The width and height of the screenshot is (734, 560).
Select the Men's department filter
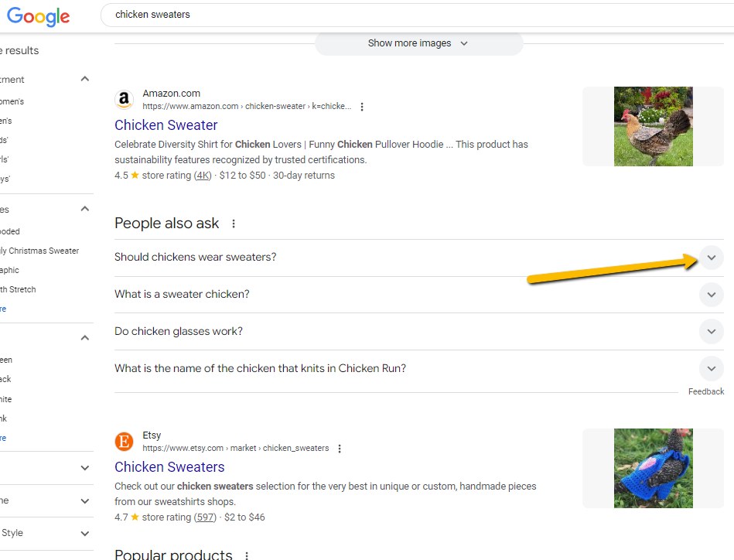point(6,121)
